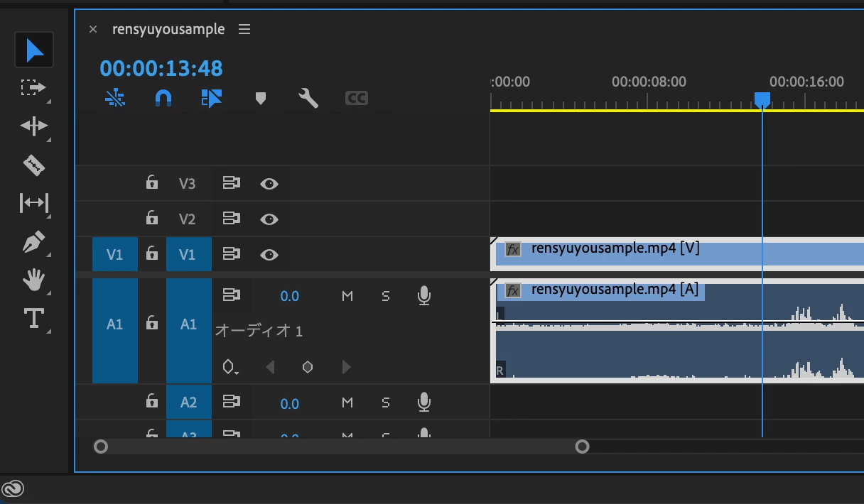Go to previous keyframe on A1

click(x=270, y=367)
